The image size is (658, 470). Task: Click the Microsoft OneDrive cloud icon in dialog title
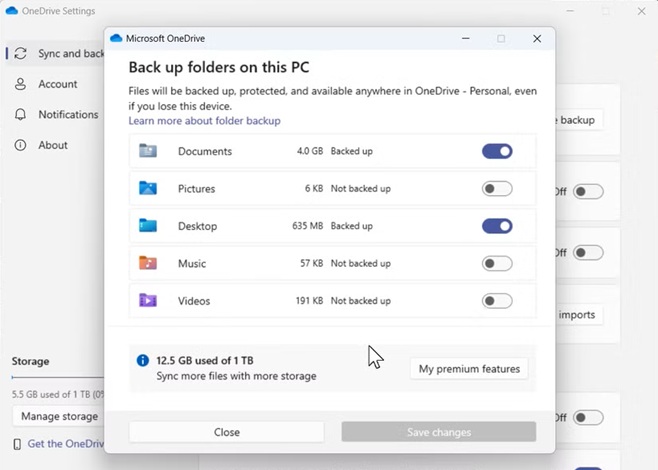[x=116, y=38]
